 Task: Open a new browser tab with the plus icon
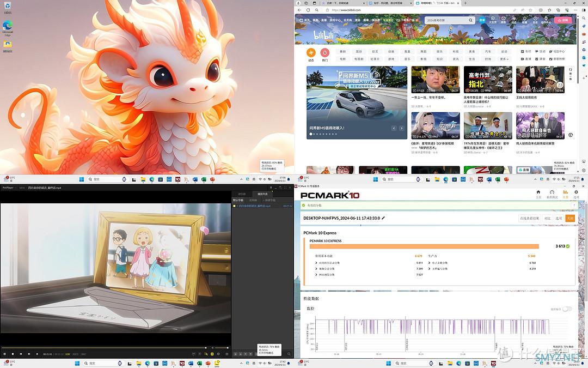tap(465, 3)
